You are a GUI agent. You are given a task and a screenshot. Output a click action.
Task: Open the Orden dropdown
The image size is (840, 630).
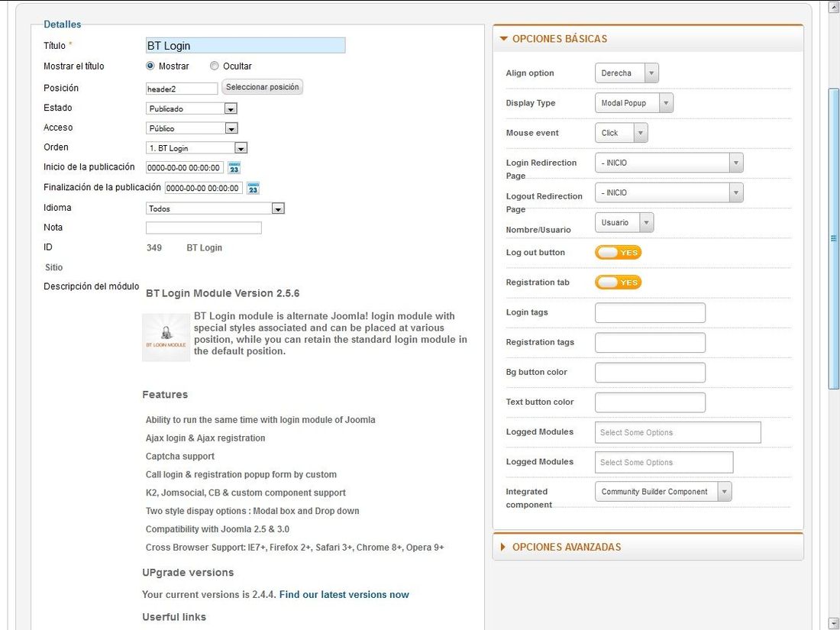coord(196,148)
